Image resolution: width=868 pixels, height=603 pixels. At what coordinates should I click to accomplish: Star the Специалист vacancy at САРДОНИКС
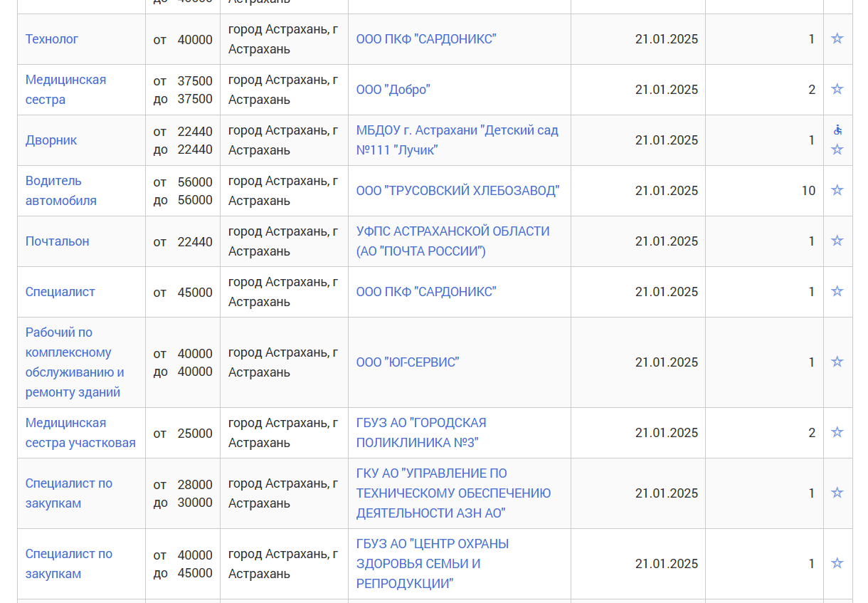point(837,291)
